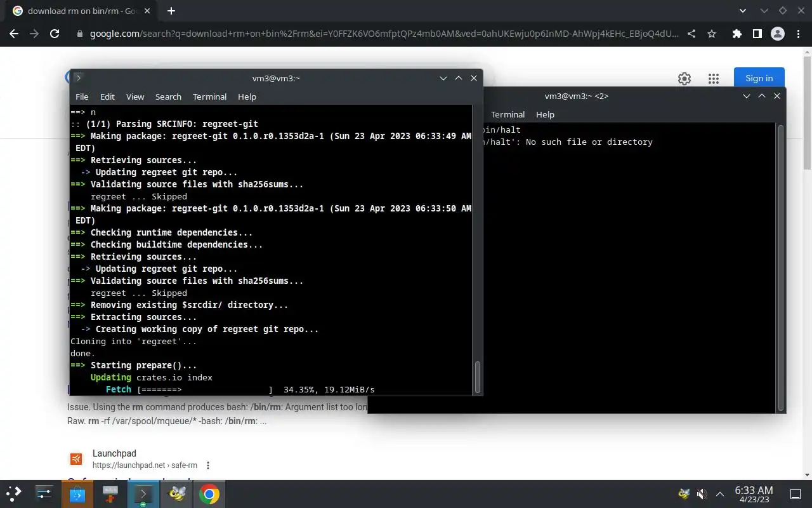Viewport: 812px width, 508px height.
Task: Share this page from the address bar
Action: [691, 34]
